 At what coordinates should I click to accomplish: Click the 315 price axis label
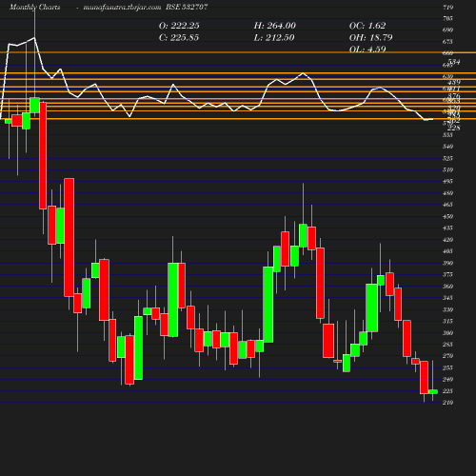click(x=447, y=321)
